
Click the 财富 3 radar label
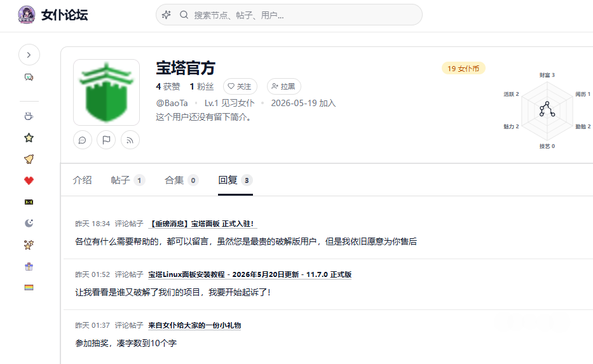pos(547,75)
